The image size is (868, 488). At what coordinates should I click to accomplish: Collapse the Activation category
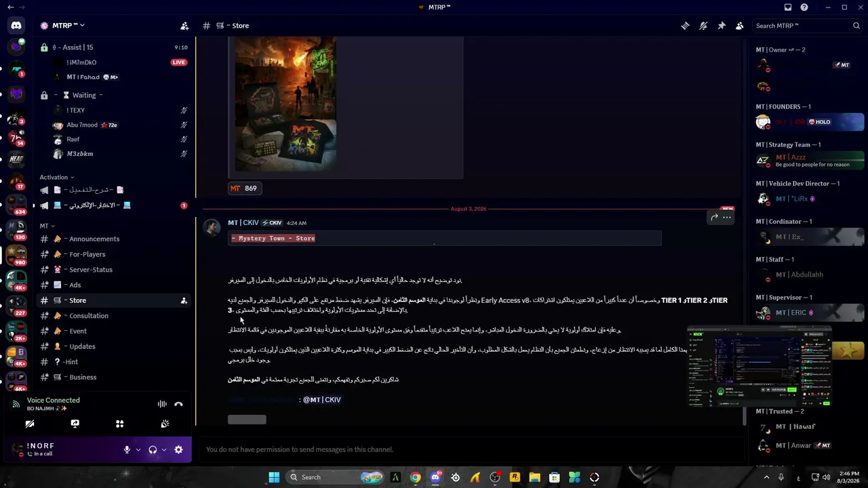[56, 177]
